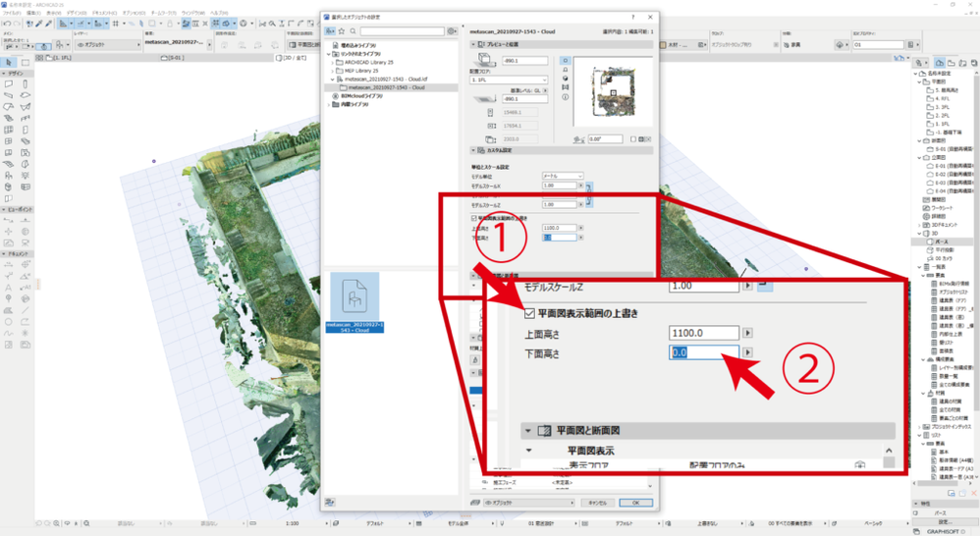This screenshot has height=536, width=980.
Task: Click the library search text field
Action: pos(402,31)
